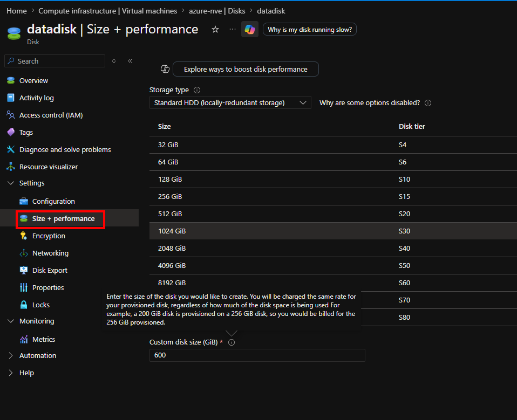517x420 pixels.
Task: Click the datadisk disk resource icon
Action: tap(14, 33)
